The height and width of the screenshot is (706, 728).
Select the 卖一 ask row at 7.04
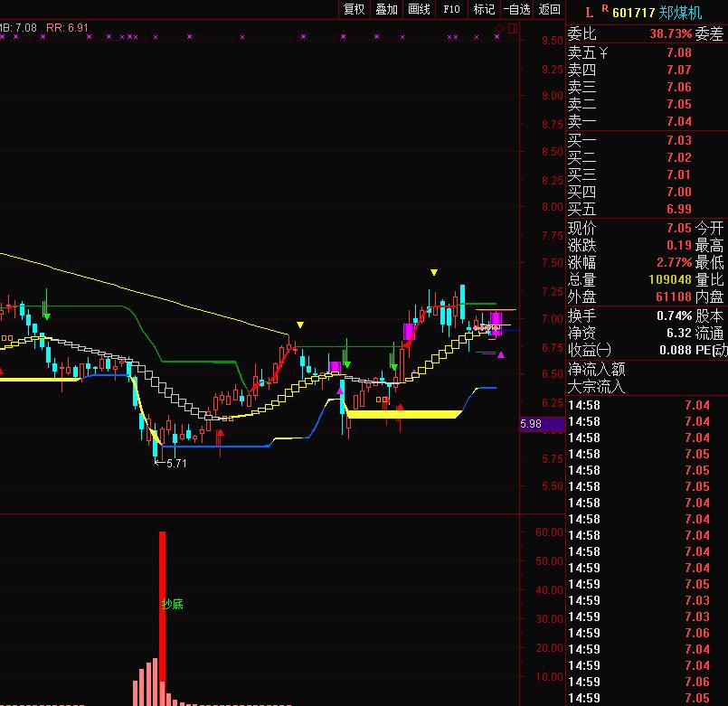[647, 122]
